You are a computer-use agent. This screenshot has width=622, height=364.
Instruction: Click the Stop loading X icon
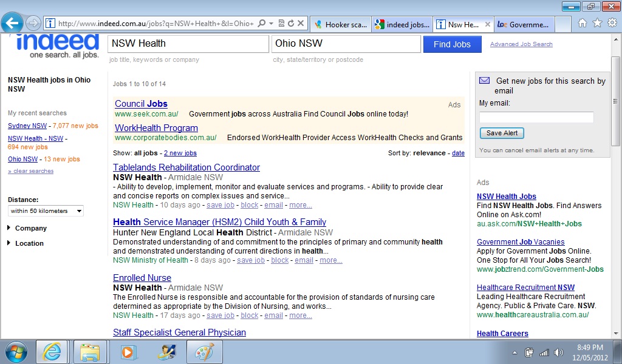point(301,24)
